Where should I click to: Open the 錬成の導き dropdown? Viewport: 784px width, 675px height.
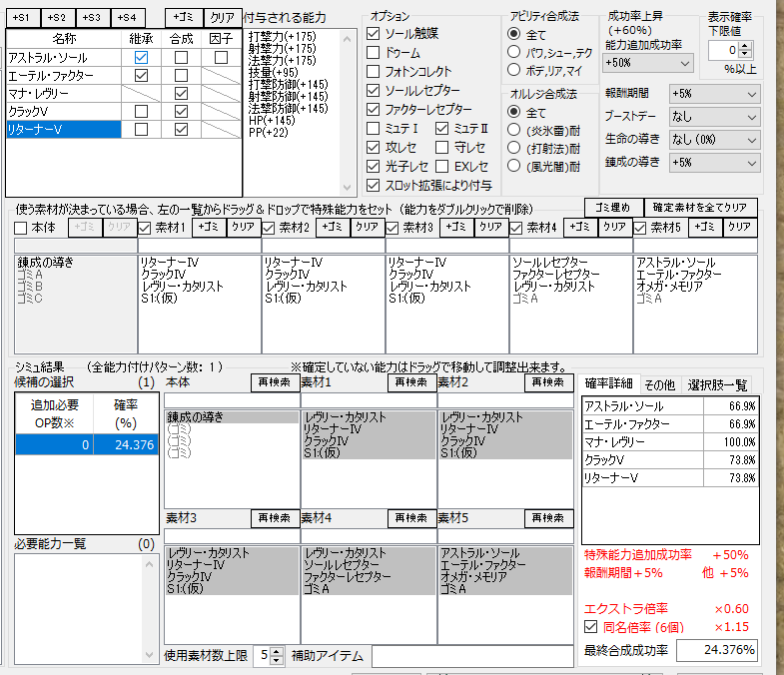[714, 163]
